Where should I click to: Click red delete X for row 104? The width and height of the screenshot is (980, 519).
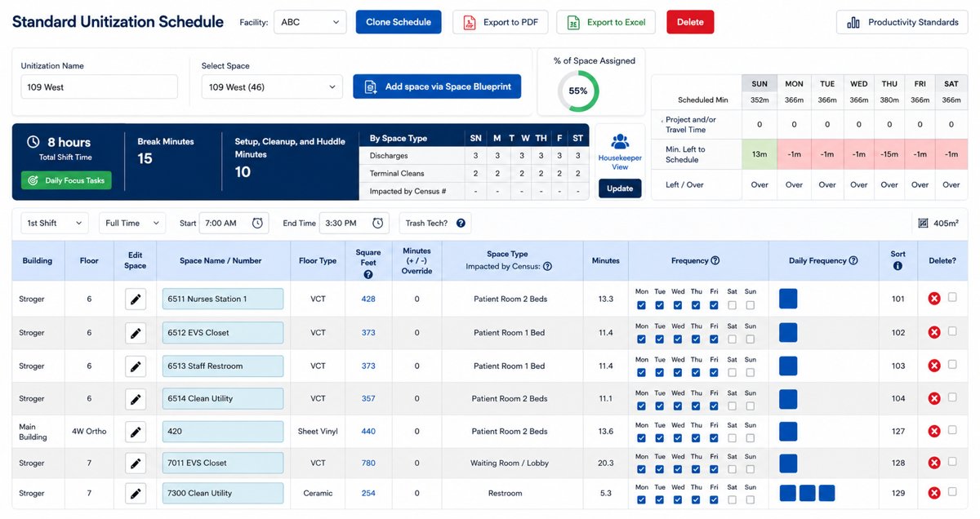pyautogui.click(x=934, y=398)
